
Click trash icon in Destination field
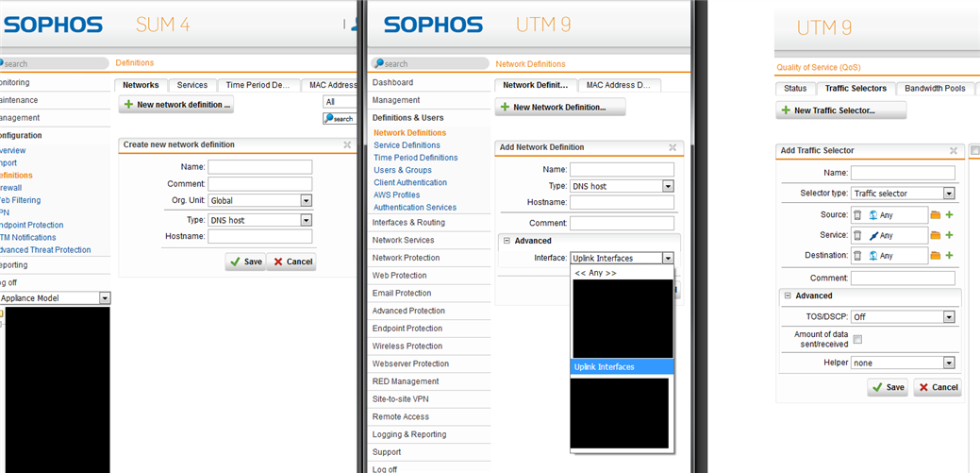tap(857, 255)
